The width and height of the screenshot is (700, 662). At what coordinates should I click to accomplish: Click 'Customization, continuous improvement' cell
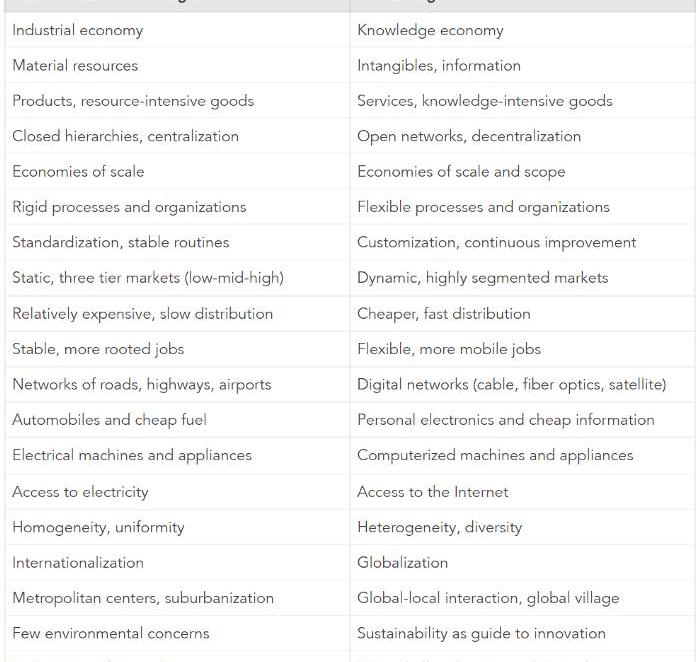(x=496, y=243)
